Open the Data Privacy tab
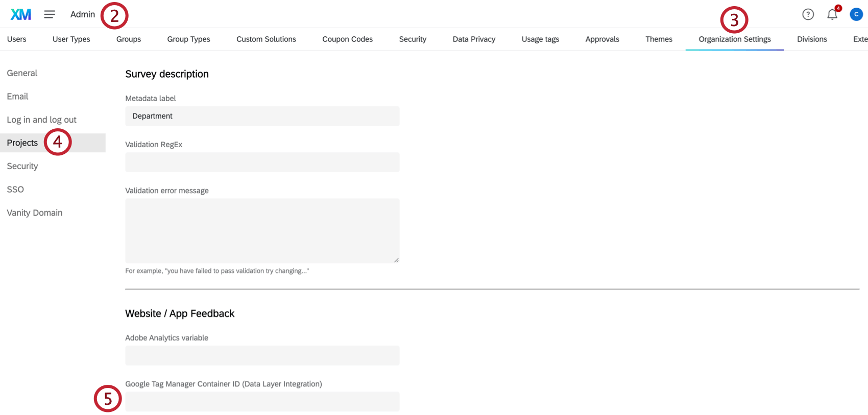Viewport: 868px width, 415px height. pos(474,39)
